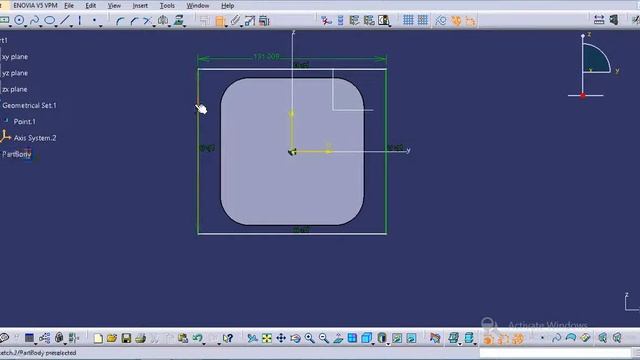Viewport: 640px width, 360px height.
Task: Select the Chamfer tool
Action: (x=134, y=21)
